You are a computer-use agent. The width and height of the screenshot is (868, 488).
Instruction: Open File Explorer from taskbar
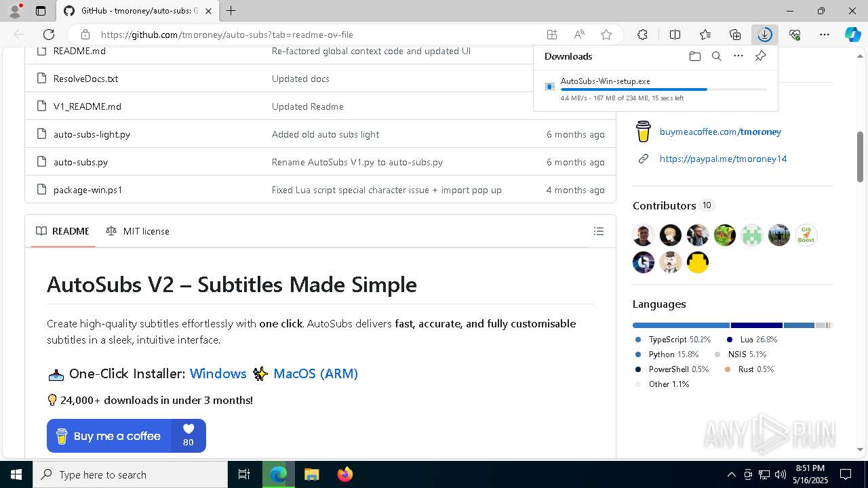pos(311,474)
